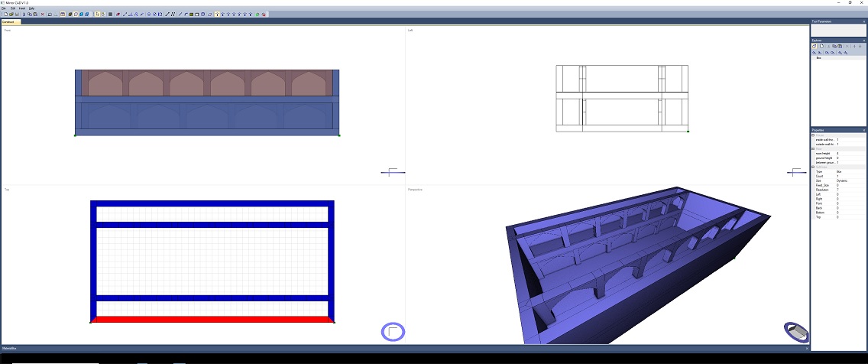The height and width of the screenshot is (364, 868).
Task: Collapse the House group in Properties
Action: point(813,135)
